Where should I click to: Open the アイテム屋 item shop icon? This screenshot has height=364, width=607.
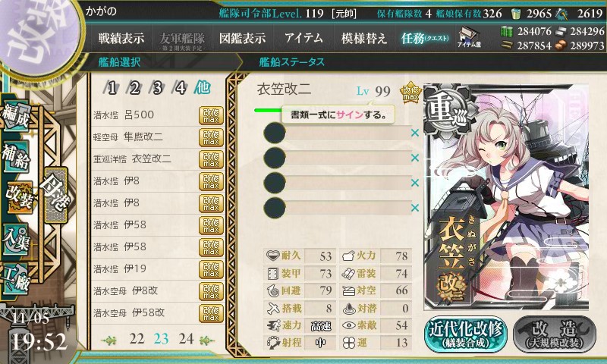point(469,38)
